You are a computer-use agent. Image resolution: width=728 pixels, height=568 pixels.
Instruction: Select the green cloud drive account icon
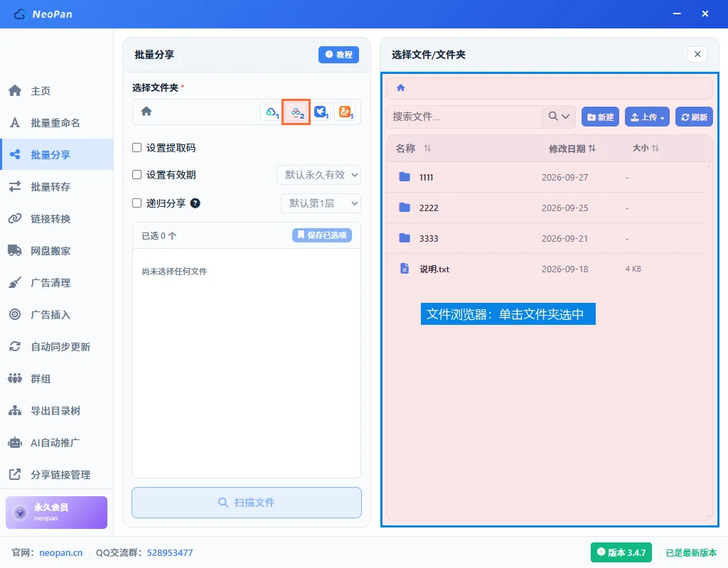272,112
